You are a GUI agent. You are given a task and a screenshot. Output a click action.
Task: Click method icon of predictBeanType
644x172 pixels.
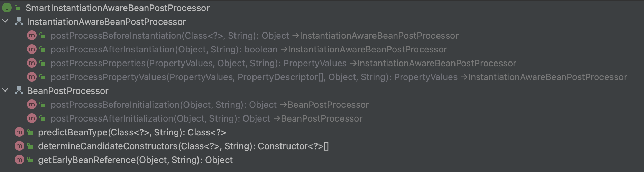[19, 132]
